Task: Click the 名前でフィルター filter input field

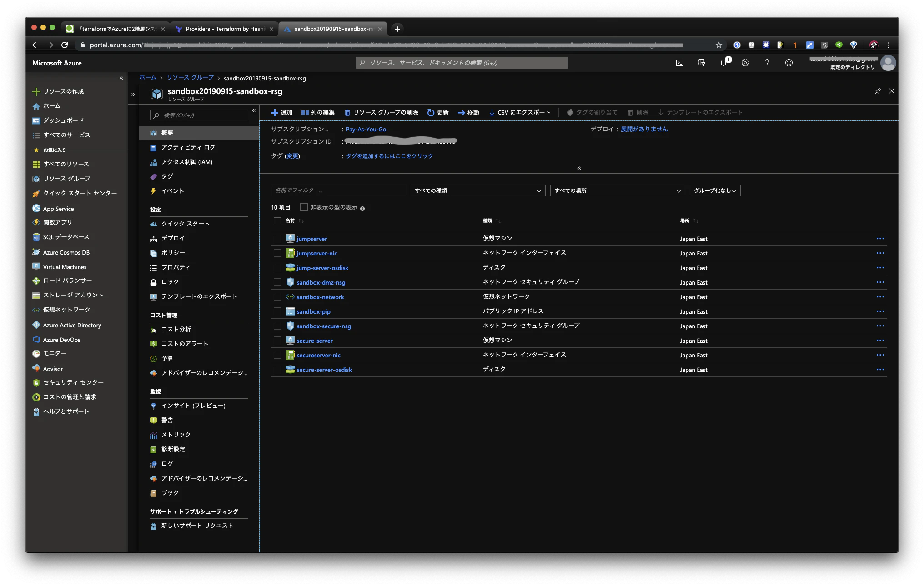Action: click(338, 190)
